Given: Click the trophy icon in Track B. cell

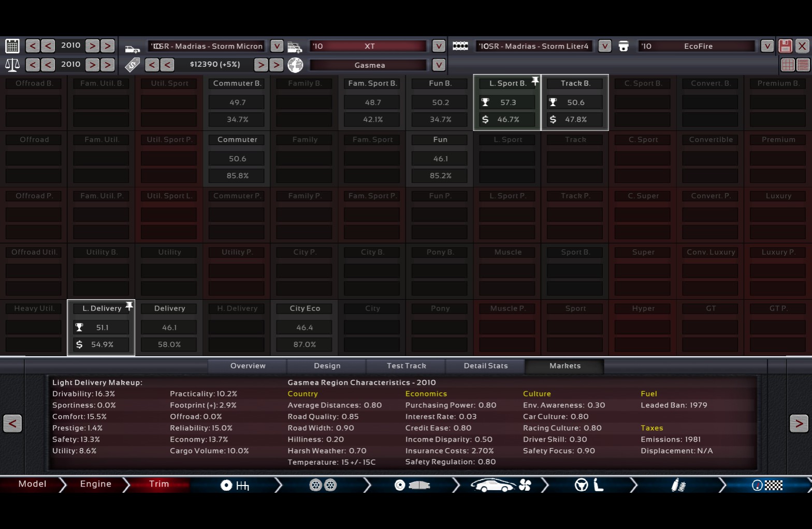Looking at the screenshot, I should tap(553, 102).
